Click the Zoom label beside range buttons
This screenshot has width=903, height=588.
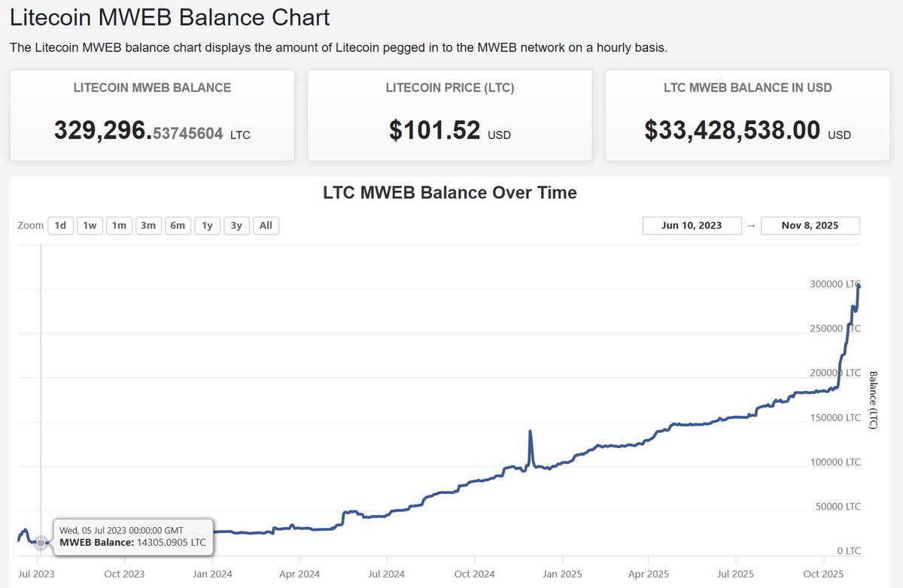(x=31, y=226)
